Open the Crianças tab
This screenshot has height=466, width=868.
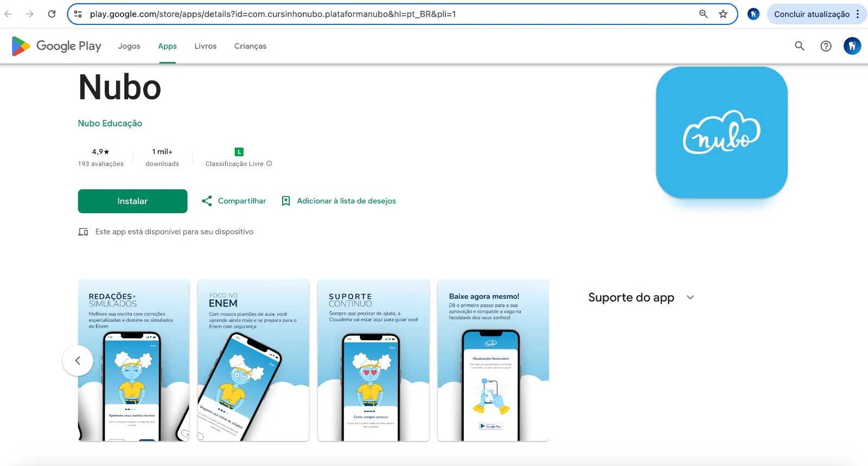(250, 46)
